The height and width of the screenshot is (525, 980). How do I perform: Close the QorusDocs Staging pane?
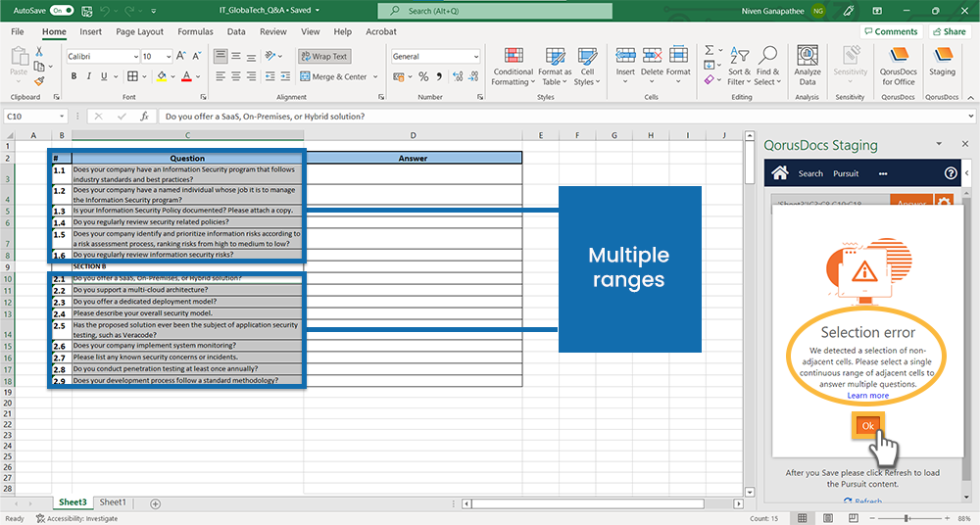click(x=965, y=144)
